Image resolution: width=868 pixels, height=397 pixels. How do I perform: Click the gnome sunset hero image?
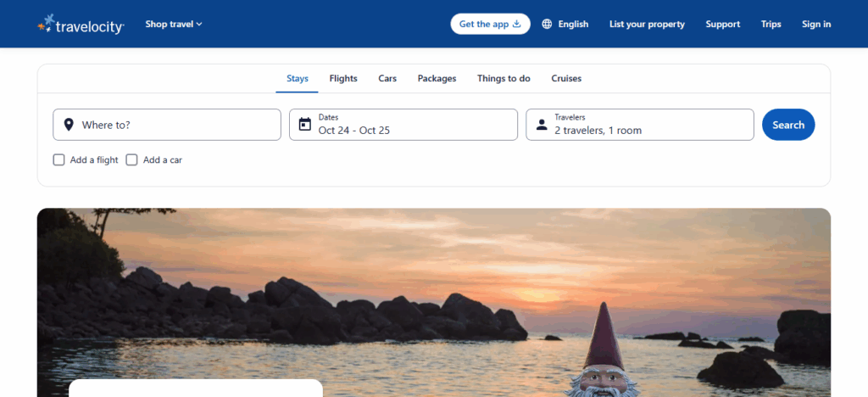434,302
